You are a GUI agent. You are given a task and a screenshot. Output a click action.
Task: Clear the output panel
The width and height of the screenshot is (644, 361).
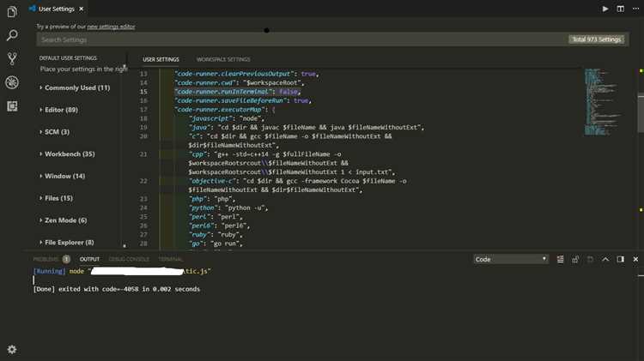point(560,259)
